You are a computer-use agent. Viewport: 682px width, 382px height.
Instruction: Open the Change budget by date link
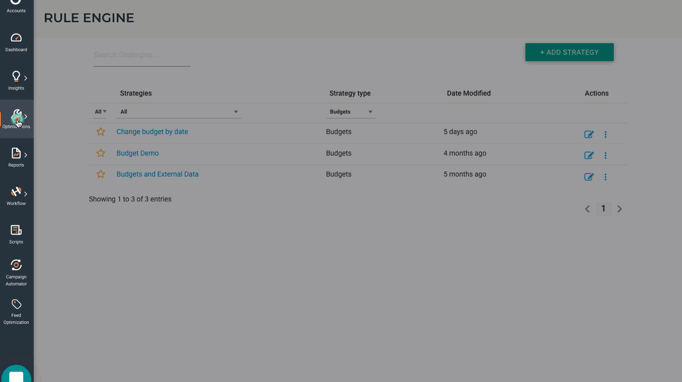[152, 131]
